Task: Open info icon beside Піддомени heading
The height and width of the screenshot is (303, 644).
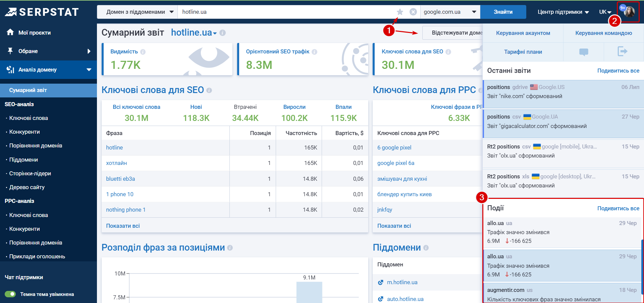Action: pos(426,248)
